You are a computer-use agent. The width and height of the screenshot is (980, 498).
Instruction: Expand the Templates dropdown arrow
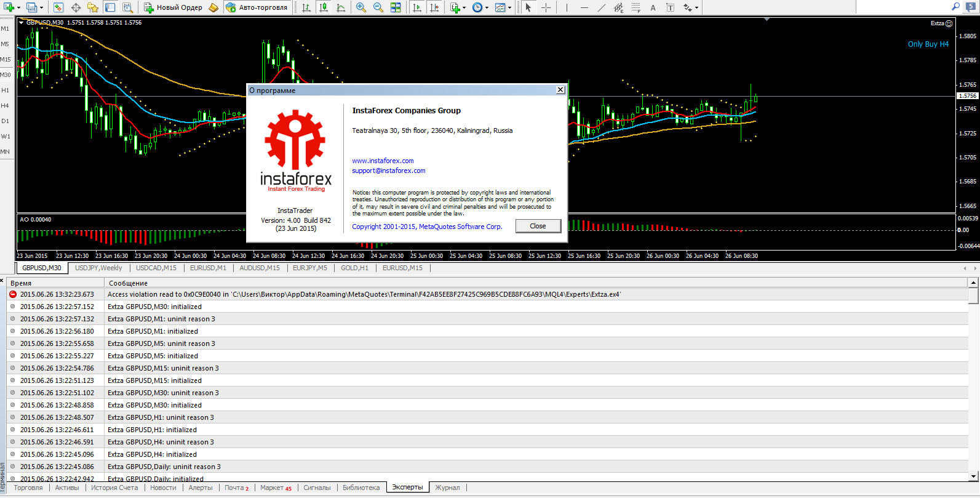point(510,8)
